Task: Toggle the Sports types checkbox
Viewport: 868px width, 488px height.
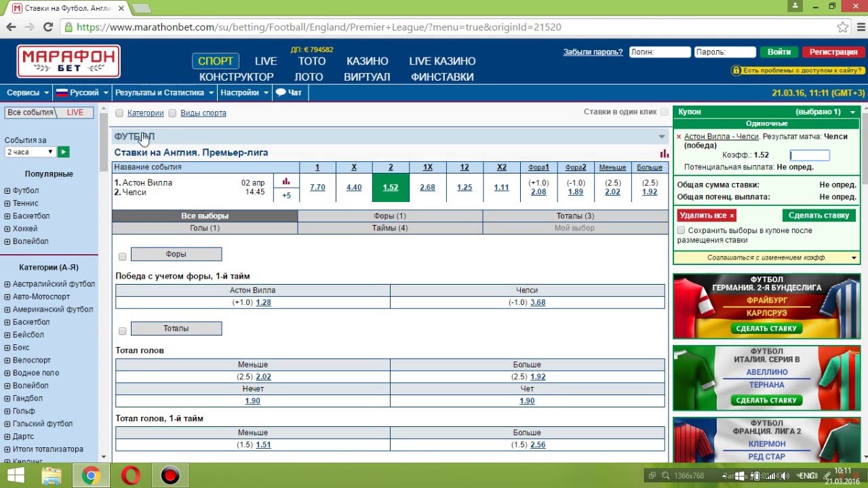Action: click(x=172, y=113)
